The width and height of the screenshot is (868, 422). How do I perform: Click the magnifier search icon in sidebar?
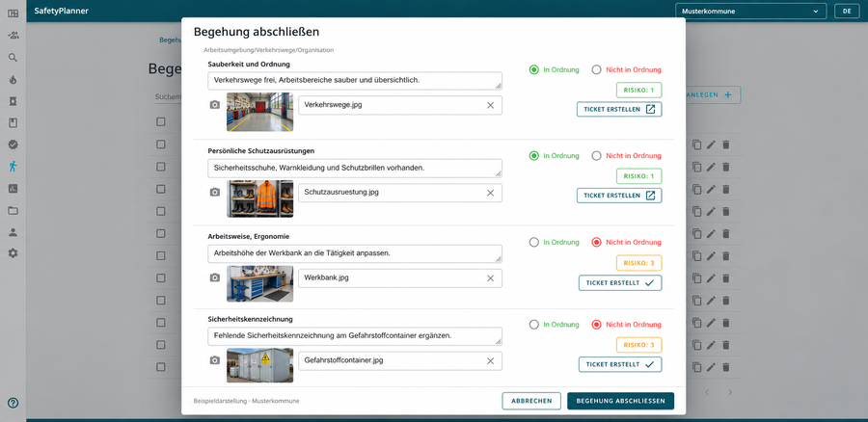tap(13, 58)
